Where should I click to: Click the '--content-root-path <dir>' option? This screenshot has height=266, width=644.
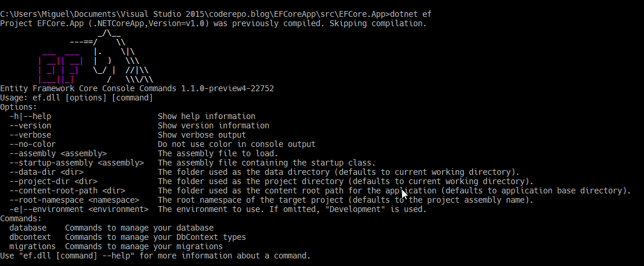click(67, 190)
